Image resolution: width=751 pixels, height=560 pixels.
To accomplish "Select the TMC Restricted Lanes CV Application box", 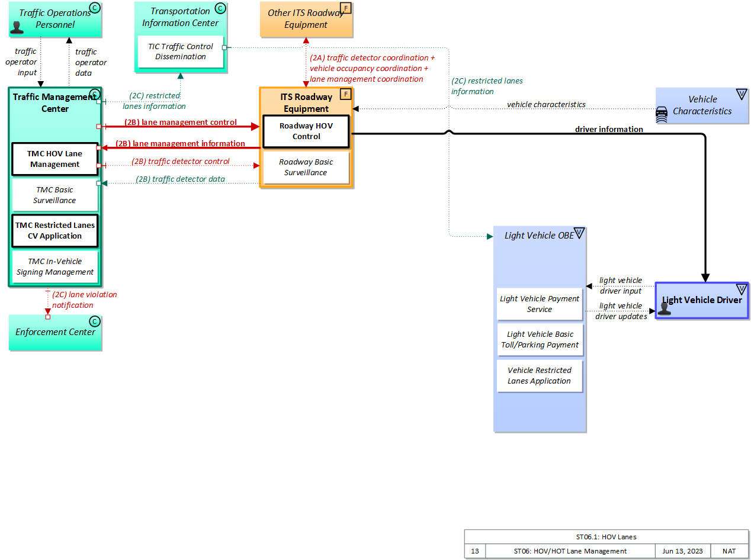I will 55,231.
